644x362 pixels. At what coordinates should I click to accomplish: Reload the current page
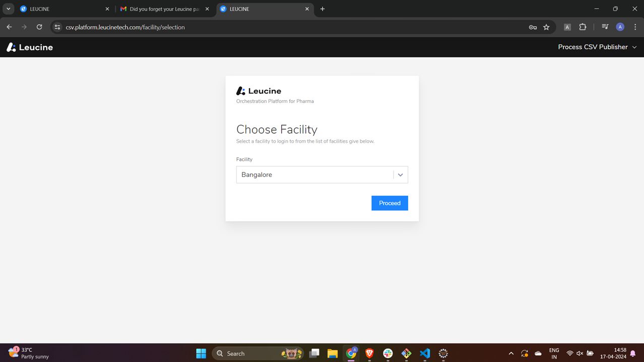pos(39,27)
